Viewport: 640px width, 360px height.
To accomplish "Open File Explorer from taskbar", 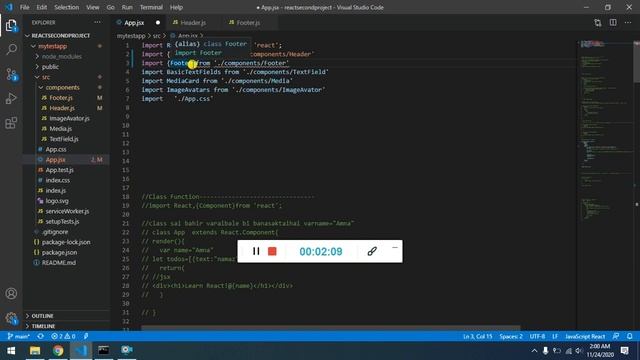I will (x=35, y=351).
